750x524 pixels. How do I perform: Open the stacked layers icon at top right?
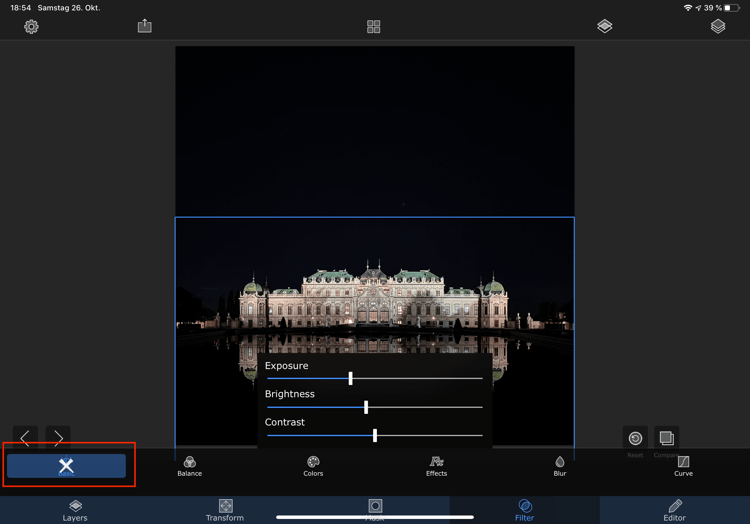718,26
